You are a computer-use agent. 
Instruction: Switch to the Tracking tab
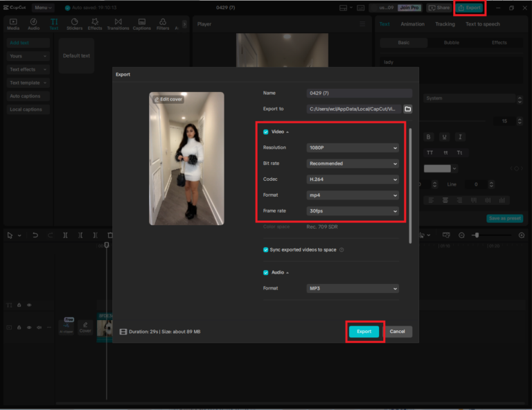pyautogui.click(x=445, y=24)
